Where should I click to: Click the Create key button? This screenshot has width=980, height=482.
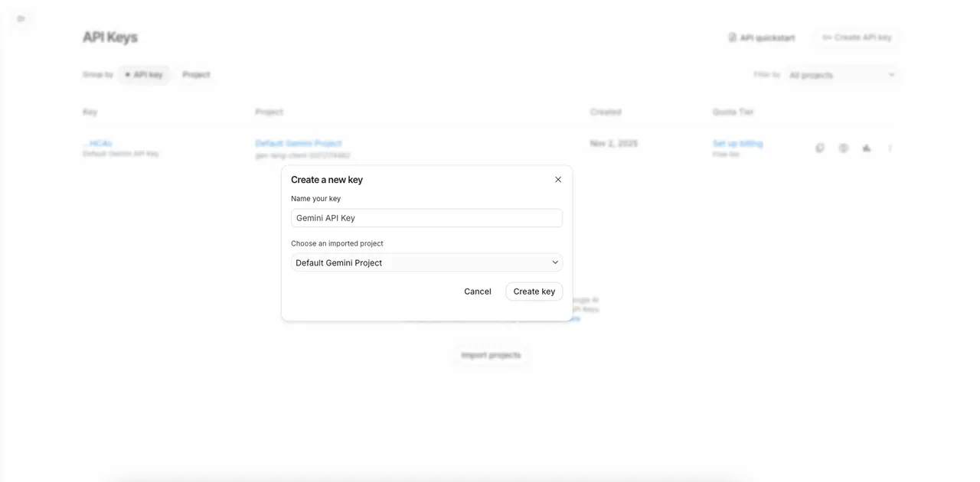tap(534, 291)
